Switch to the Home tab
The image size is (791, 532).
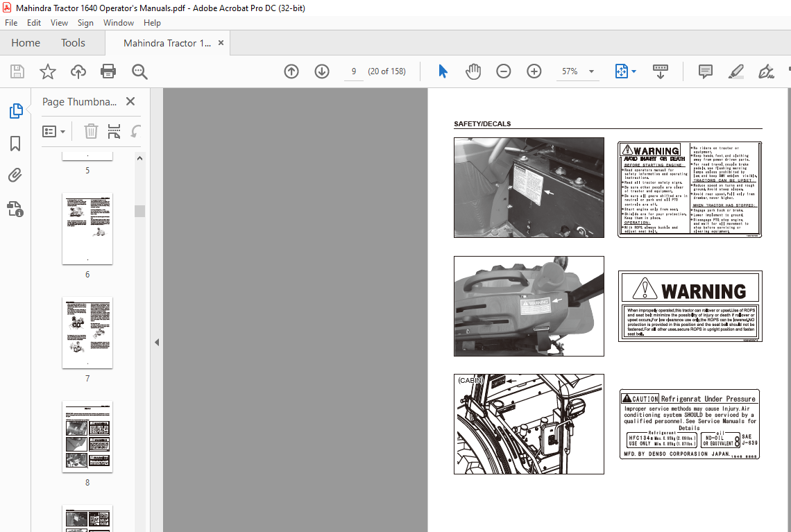pos(26,43)
